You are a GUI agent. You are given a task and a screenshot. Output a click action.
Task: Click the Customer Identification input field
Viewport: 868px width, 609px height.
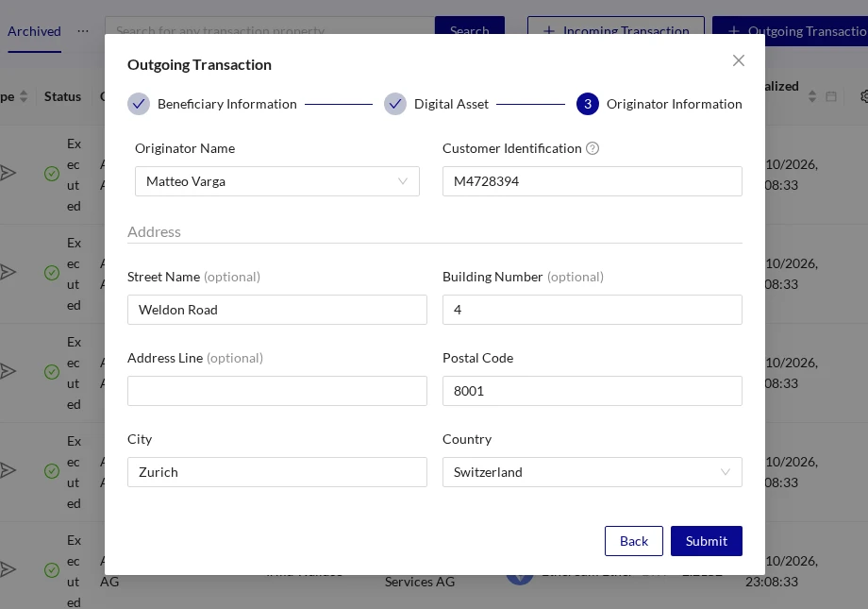pos(592,181)
